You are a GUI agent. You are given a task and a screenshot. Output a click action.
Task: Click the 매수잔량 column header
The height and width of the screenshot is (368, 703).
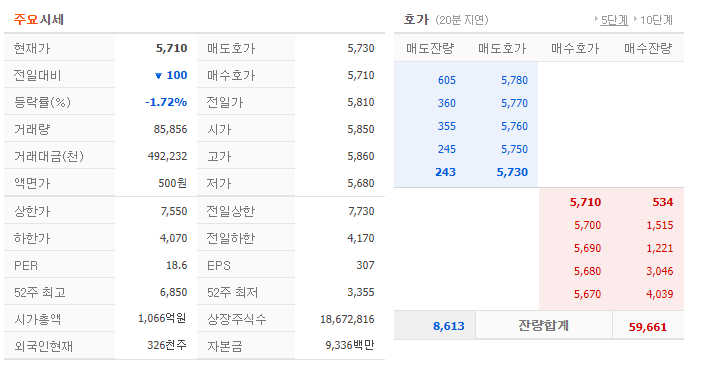coord(648,48)
